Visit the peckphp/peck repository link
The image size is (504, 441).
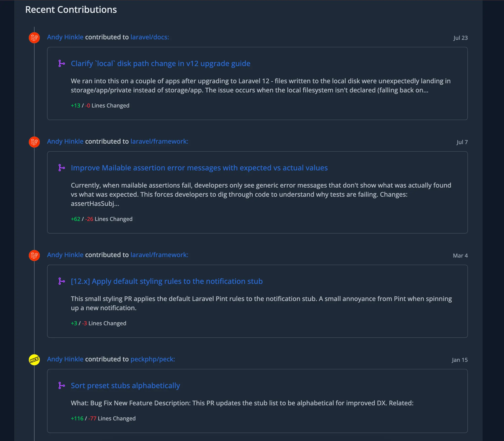152,359
